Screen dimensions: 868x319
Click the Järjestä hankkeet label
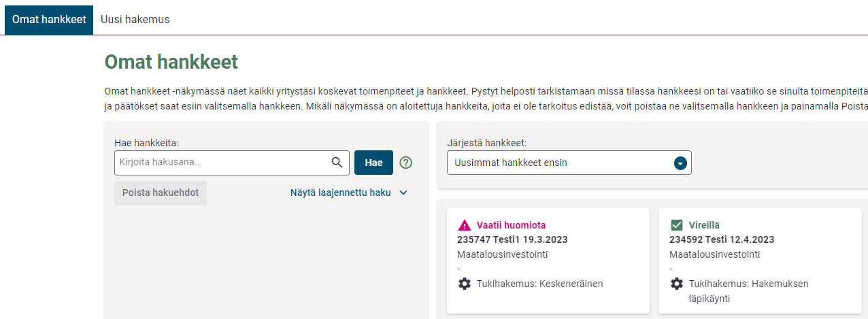pos(487,143)
